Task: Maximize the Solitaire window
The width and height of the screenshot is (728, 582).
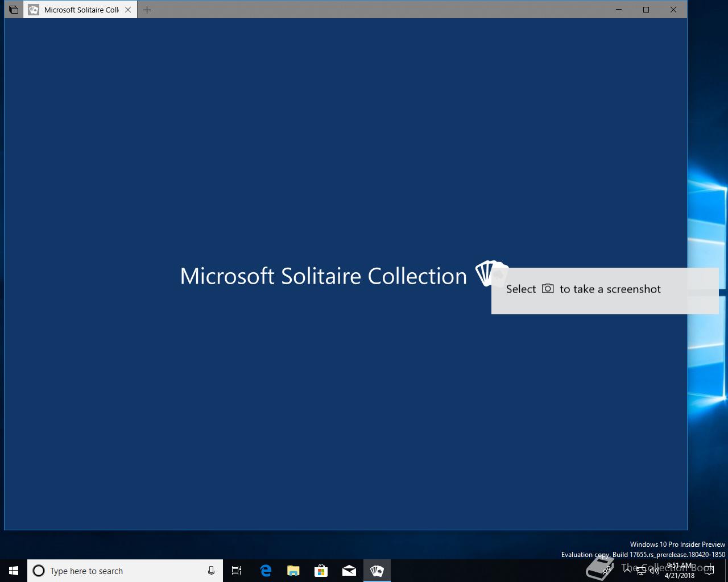Action: coord(646,10)
